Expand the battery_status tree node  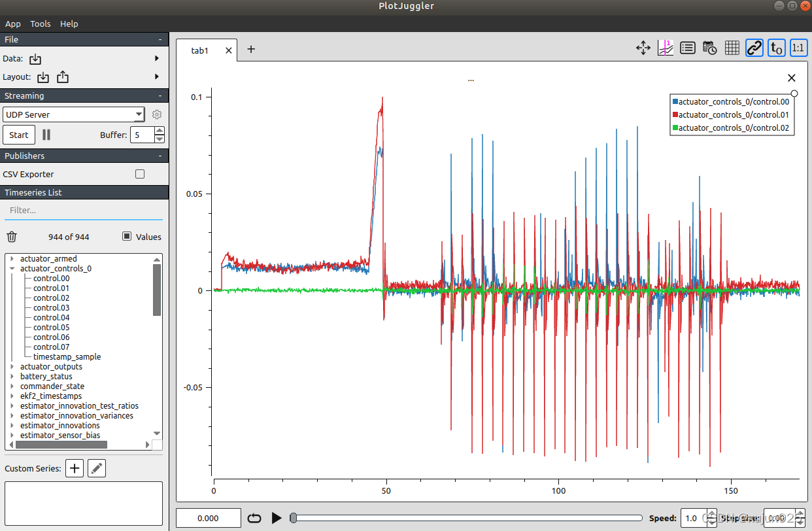(x=12, y=377)
